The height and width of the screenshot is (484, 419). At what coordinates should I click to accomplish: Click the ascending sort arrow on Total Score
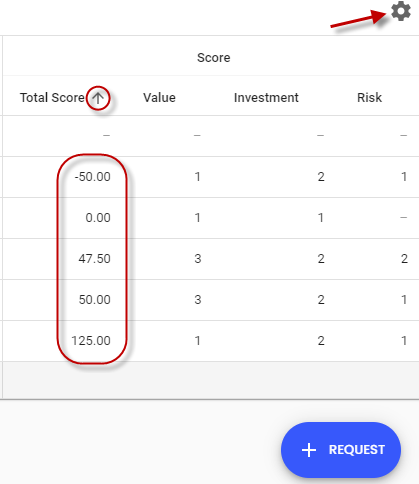tap(98, 98)
